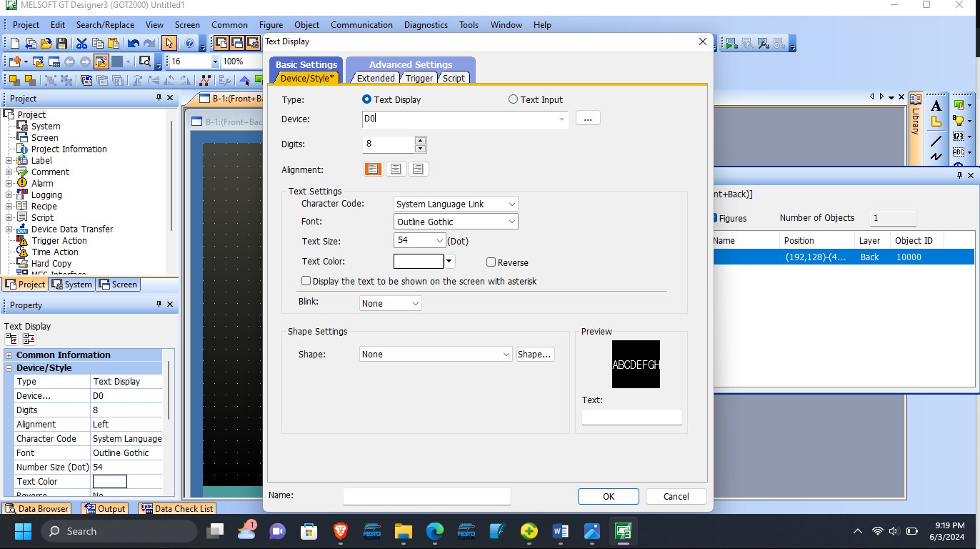Set alignment to left
This screenshot has height=549, width=980.
tap(373, 169)
